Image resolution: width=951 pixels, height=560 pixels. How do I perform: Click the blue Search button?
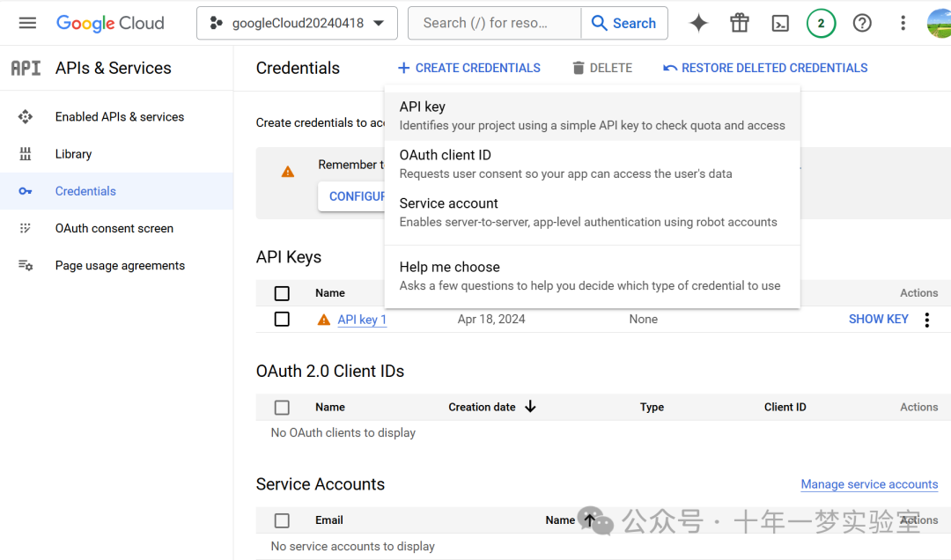(624, 23)
